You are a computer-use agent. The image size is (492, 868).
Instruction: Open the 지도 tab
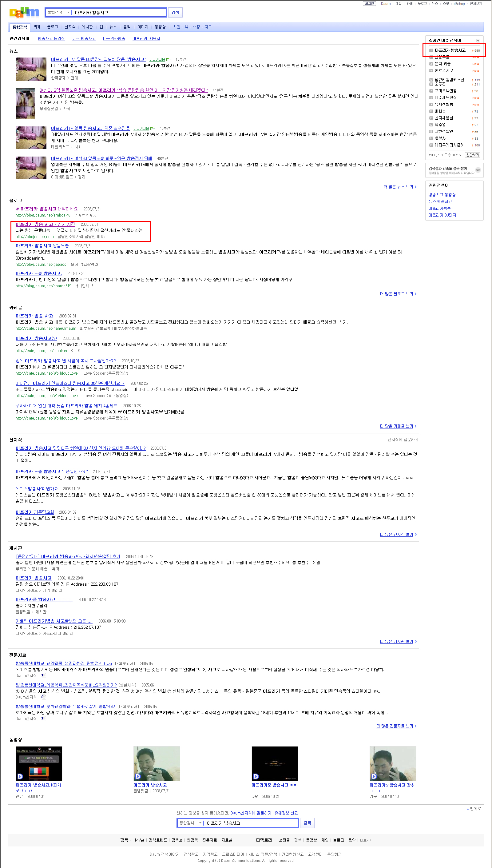(208, 27)
